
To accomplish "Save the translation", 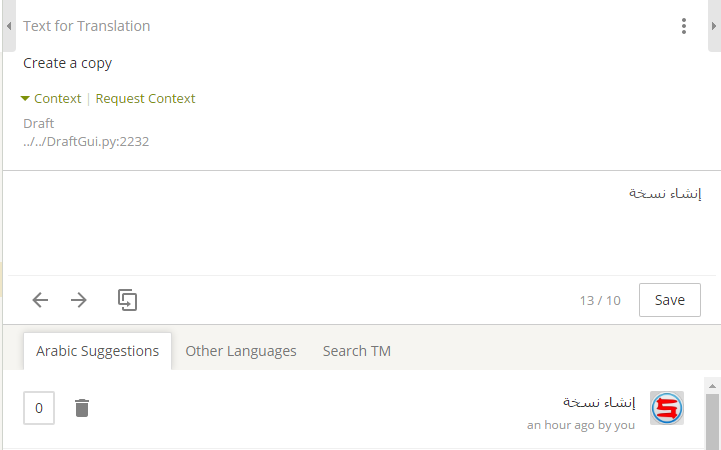I will [669, 300].
